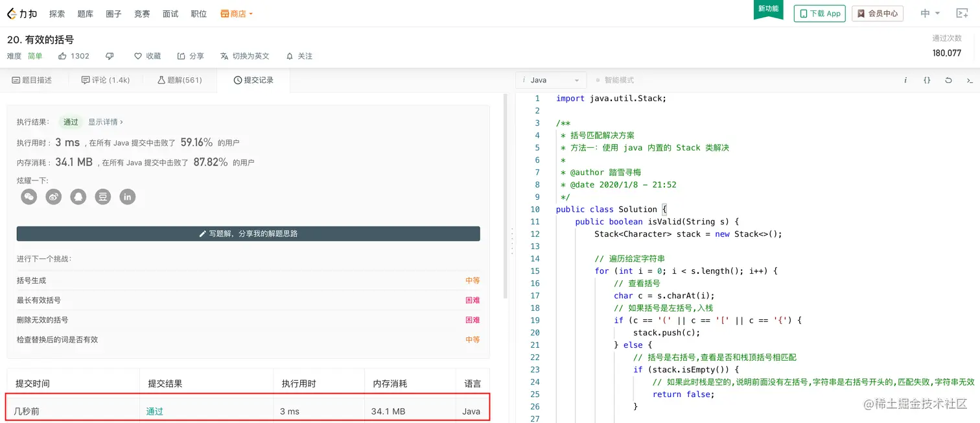Screen dimensions: 980x423
Task: Click the 分享 share button
Action: [x=191, y=56]
